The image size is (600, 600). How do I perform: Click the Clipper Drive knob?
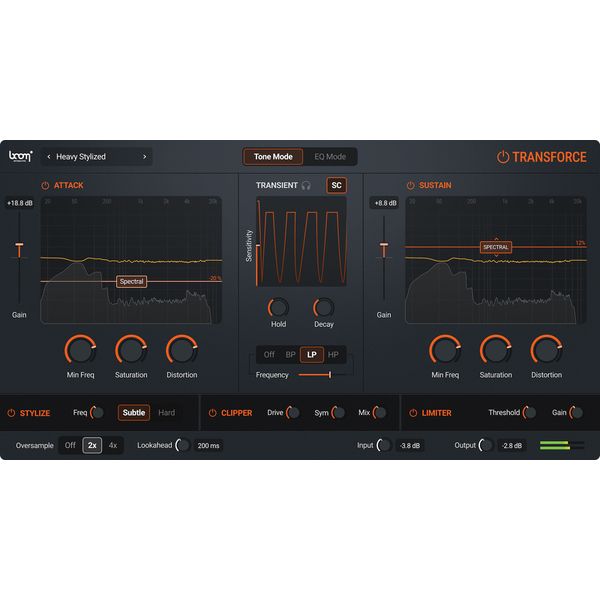coord(293,412)
